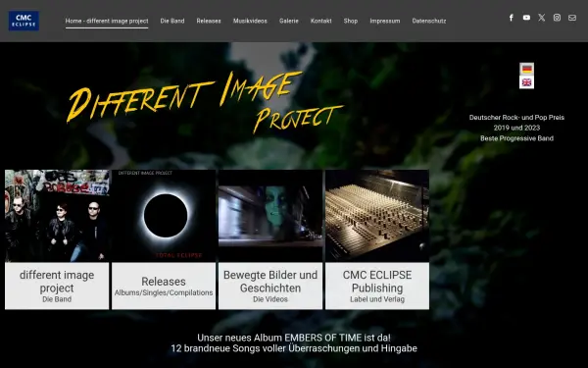Click the CMC Eclipse logo

pyautogui.click(x=24, y=21)
